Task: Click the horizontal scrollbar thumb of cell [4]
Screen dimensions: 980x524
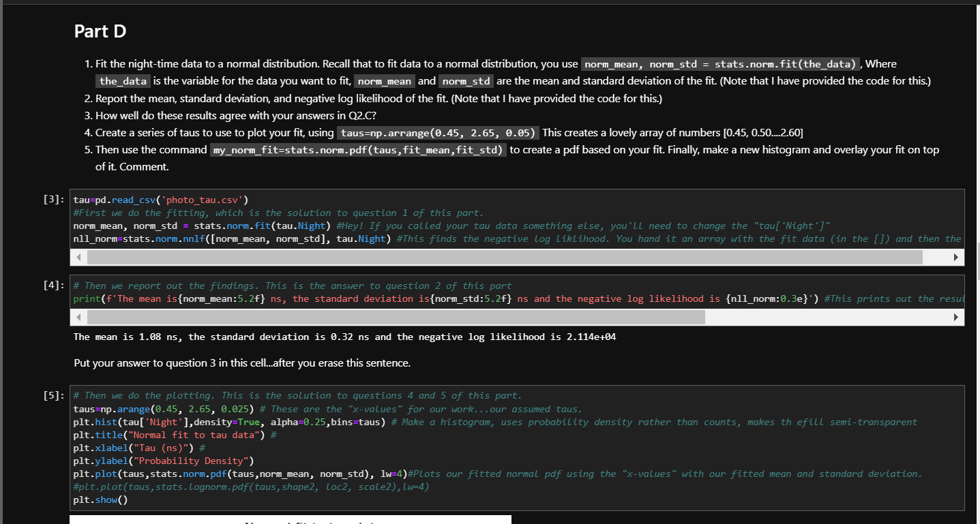Action: click(396, 318)
